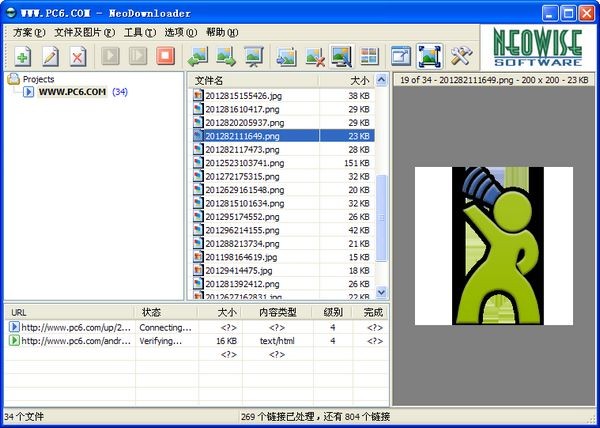600x428 pixels.
Task: Click the 状态 column header
Action: tap(166, 312)
